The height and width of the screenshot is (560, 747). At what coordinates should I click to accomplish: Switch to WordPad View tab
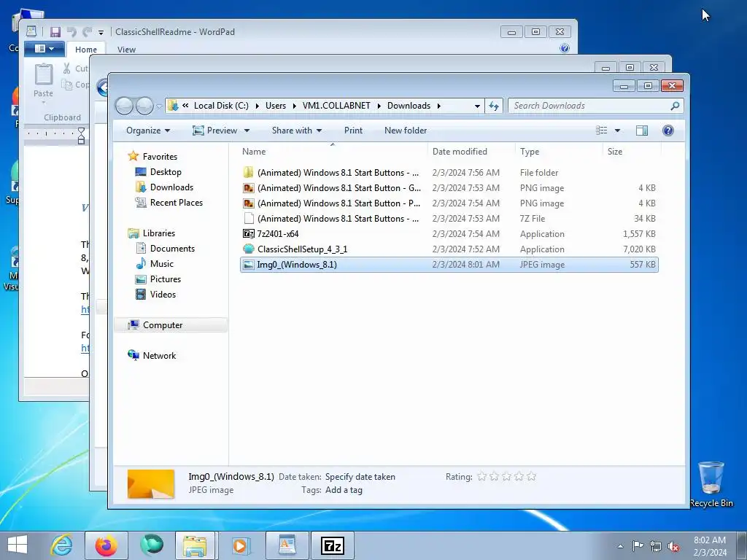tap(126, 50)
